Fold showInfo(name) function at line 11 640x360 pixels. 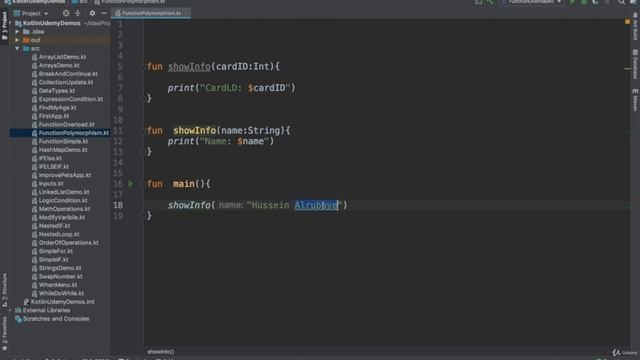[x=144, y=131]
